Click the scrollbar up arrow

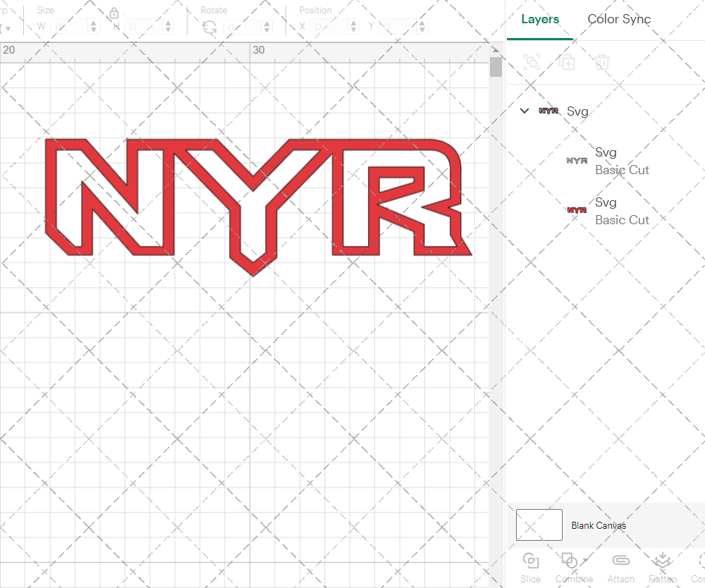(496, 49)
